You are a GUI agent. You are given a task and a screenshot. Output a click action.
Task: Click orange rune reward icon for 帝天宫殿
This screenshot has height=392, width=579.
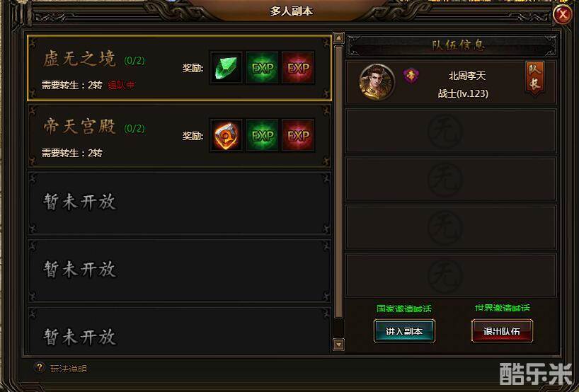pos(226,135)
